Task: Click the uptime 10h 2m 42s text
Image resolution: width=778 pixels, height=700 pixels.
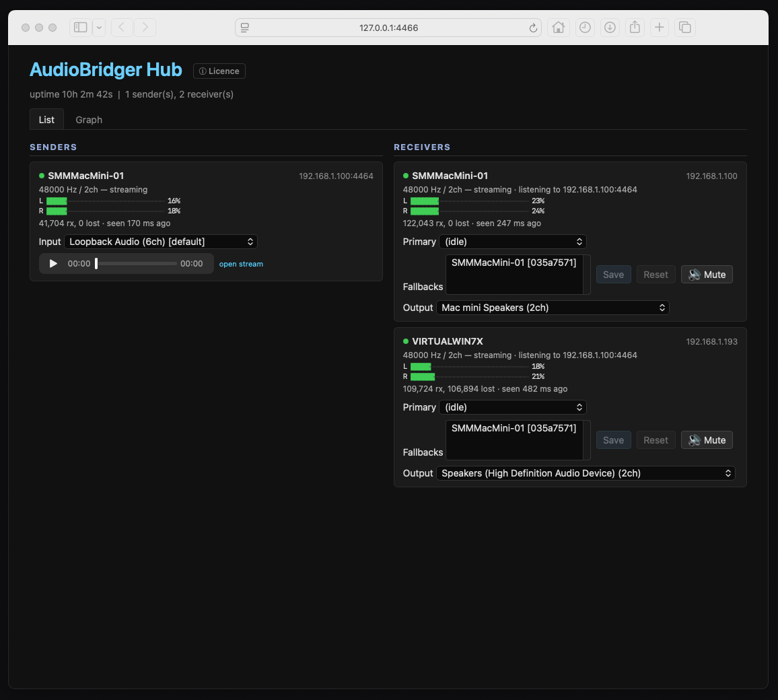Action: 71,94
